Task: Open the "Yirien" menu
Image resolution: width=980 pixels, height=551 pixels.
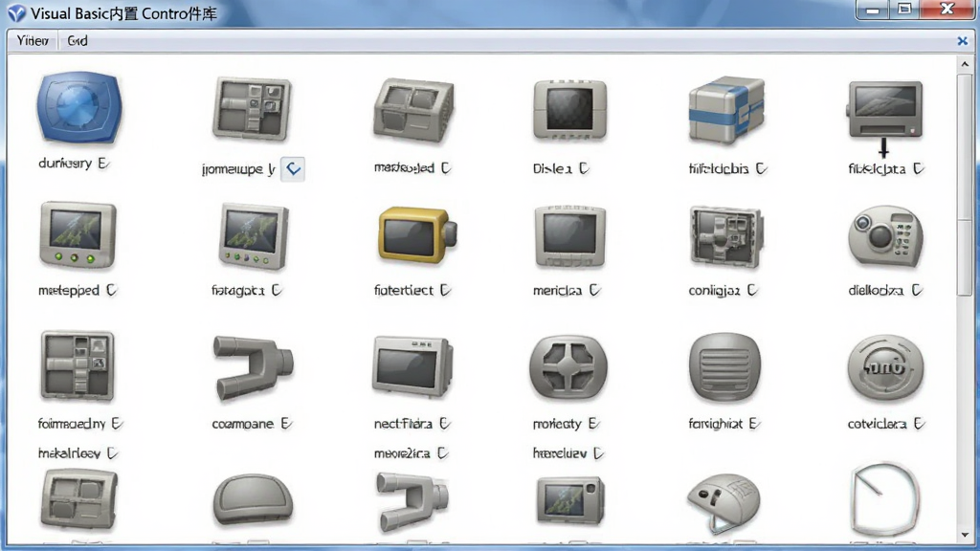Action: (x=33, y=40)
